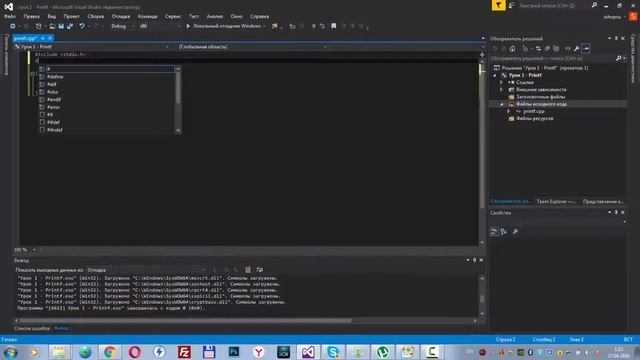Open the Сборка menu
This screenshot has width=640, height=360.
pos(96,16)
